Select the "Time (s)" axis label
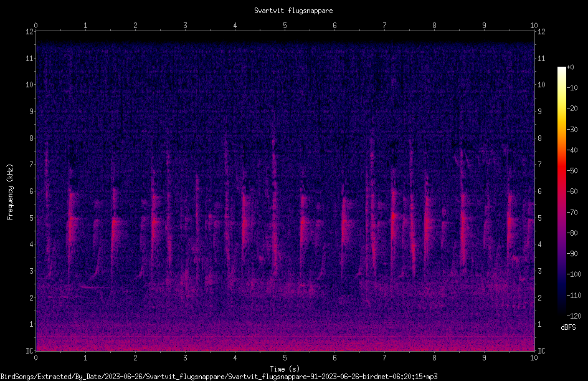This screenshot has height=381, width=588. click(285, 369)
